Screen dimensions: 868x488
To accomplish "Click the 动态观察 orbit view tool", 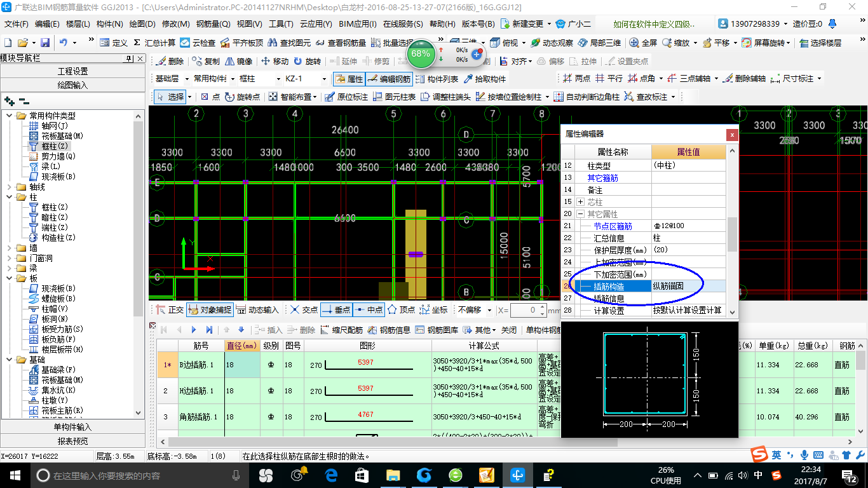I will click(x=551, y=43).
